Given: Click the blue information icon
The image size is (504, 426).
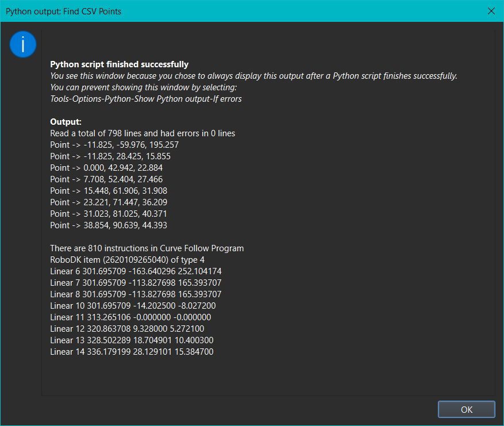Looking at the screenshot, I should pyautogui.click(x=23, y=44).
